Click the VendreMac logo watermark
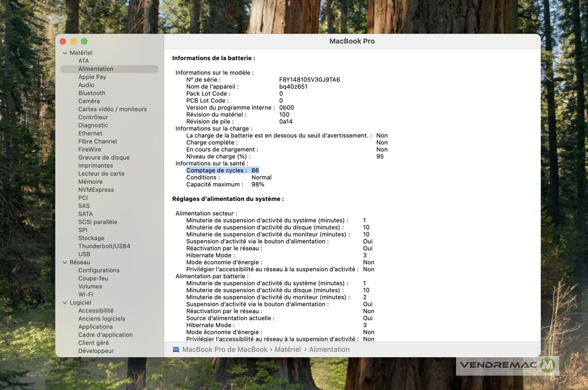This screenshot has height=390, width=588. point(507,365)
